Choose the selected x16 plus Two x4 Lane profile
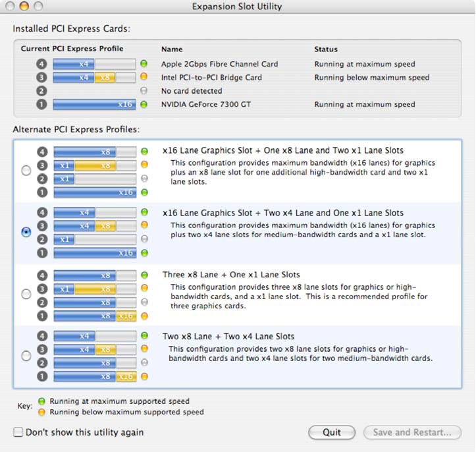This screenshot has height=452, width=476. [26, 232]
